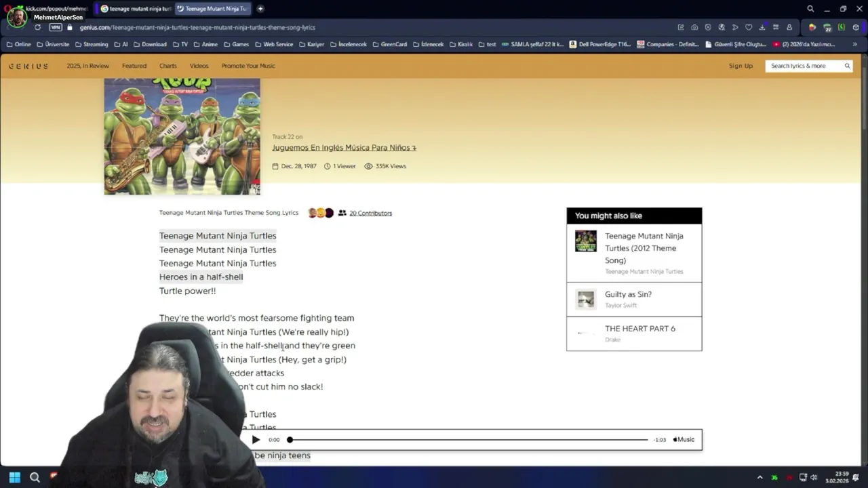Open the Featured menu item
Viewport: 868px width, 488px height.
(x=134, y=66)
